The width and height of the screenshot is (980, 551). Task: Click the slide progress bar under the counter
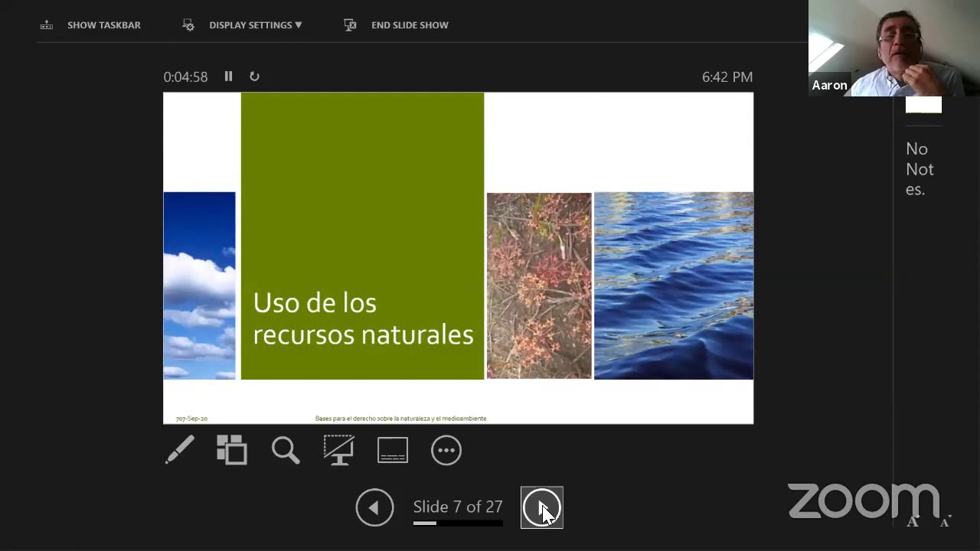(x=458, y=523)
